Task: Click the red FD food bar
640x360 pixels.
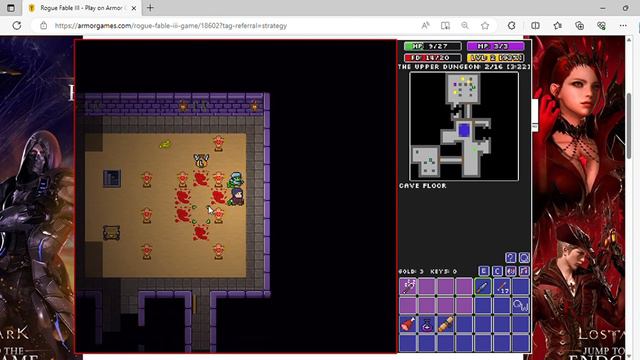Action: pos(433,58)
